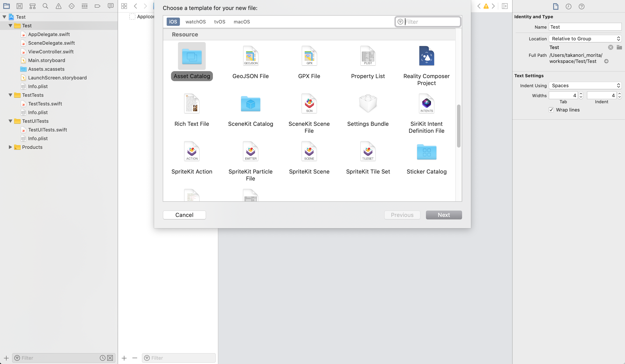The image size is (625, 364).
Task: Reveal full path in Finder arrow
Action: (x=606, y=61)
